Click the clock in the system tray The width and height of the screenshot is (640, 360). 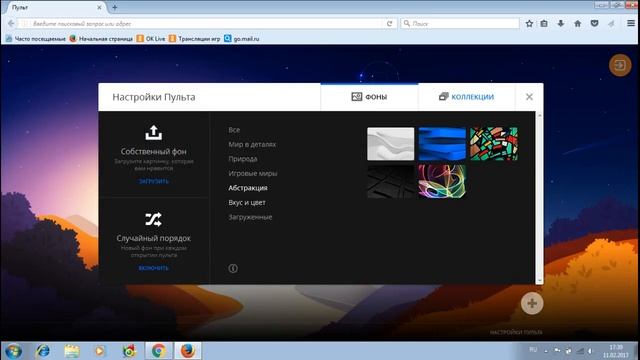[x=616, y=351]
